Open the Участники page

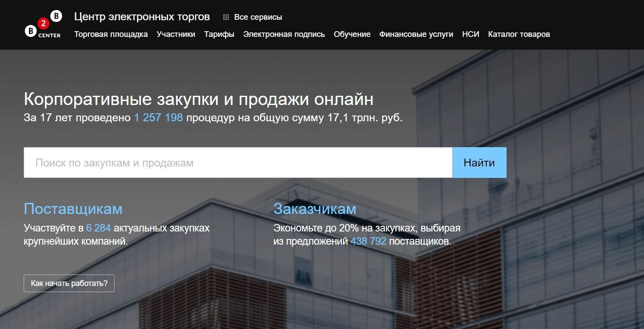coord(176,34)
